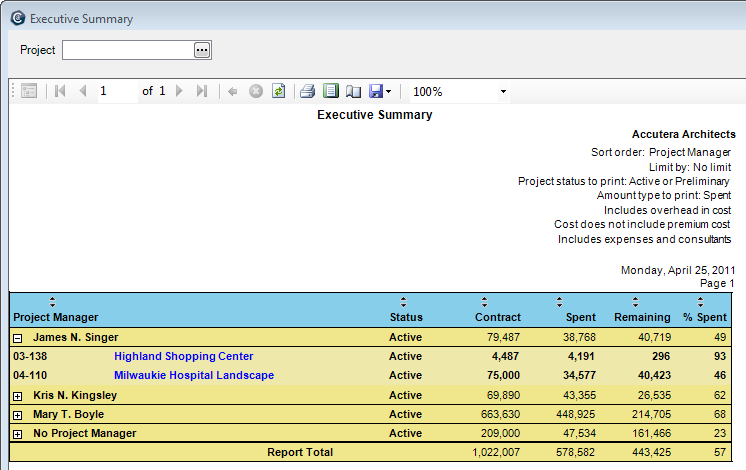
Task: Open the page setup icon
Action: 353,91
